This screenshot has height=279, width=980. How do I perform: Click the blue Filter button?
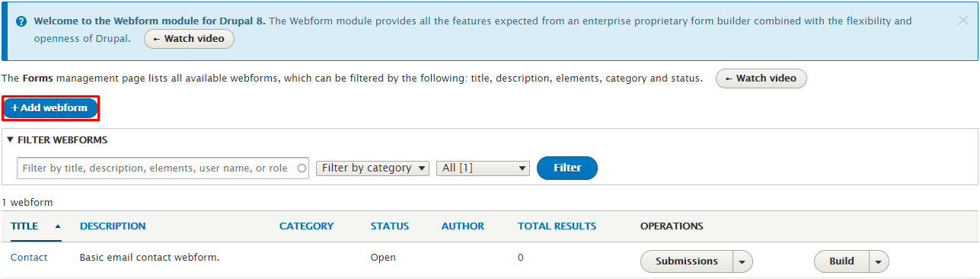[x=567, y=168]
